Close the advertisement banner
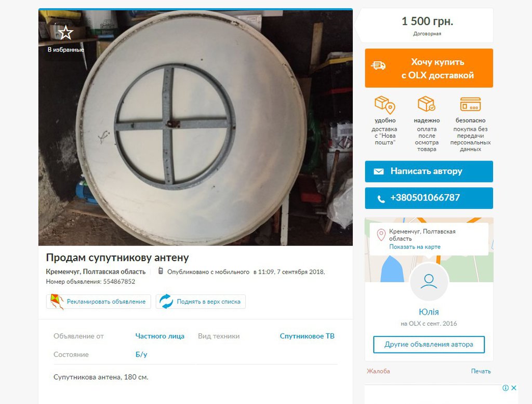 point(514,388)
